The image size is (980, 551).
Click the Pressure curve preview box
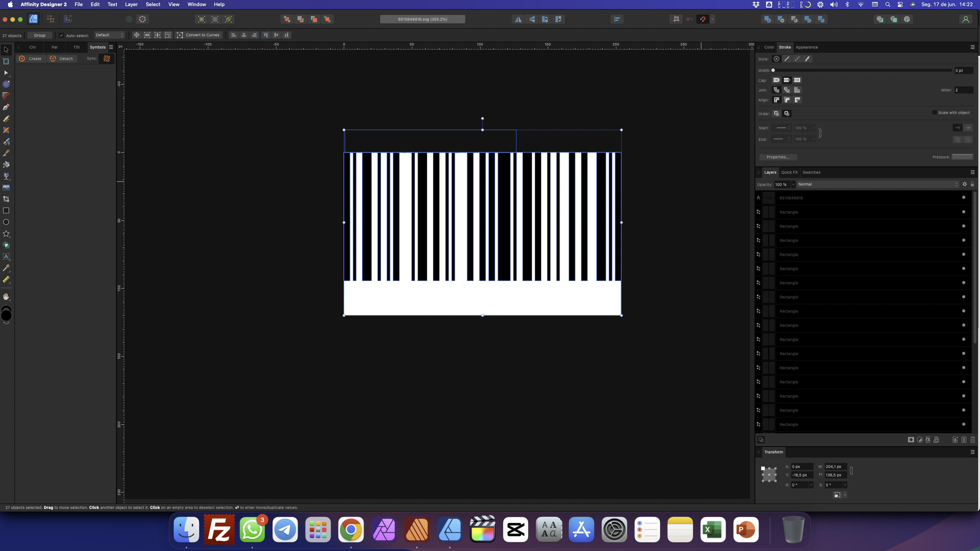(x=962, y=157)
